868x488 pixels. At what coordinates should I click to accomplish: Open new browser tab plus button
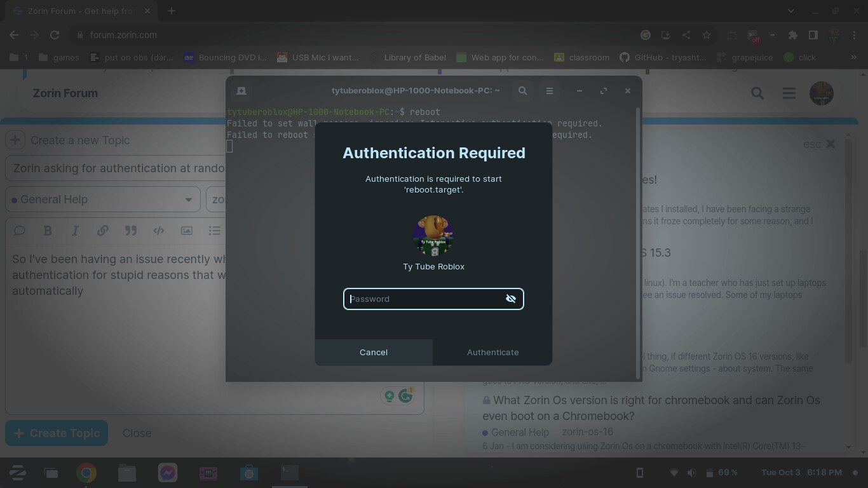click(x=172, y=11)
